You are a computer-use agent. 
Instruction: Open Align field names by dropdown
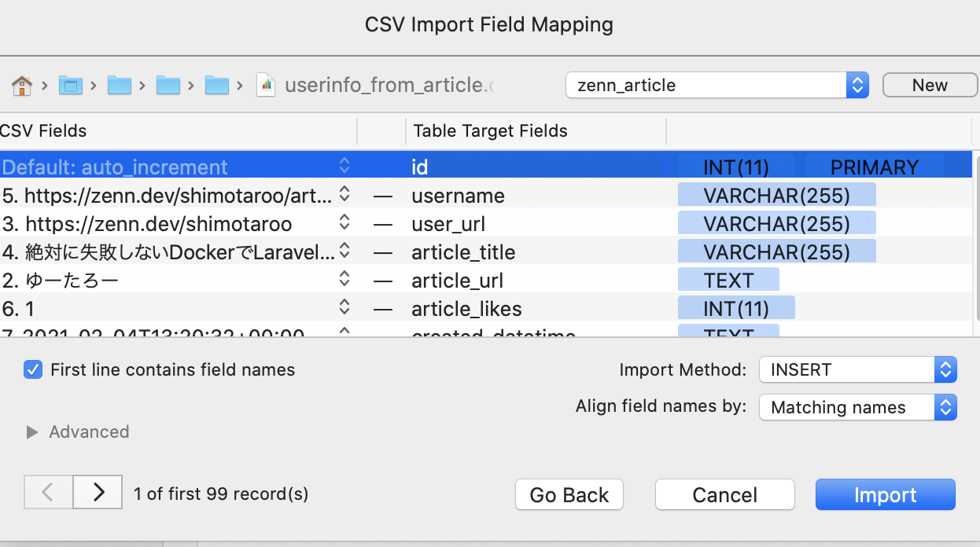857,407
